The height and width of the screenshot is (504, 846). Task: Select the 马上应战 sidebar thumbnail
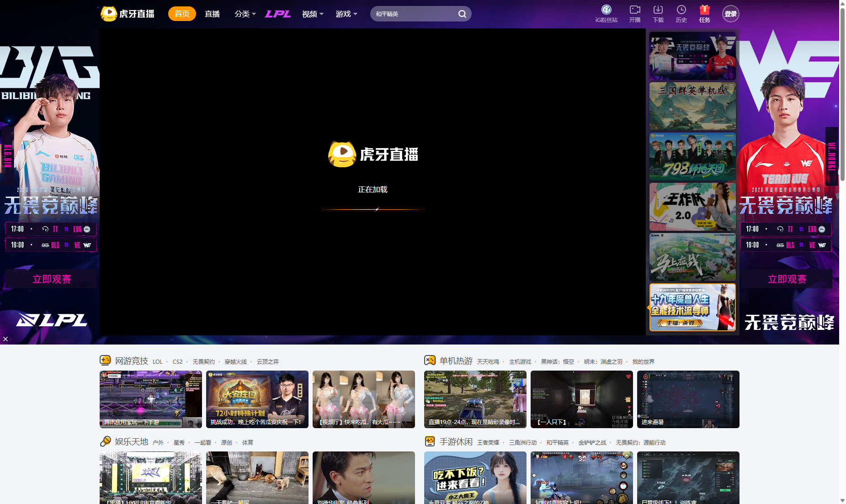point(692,257)
